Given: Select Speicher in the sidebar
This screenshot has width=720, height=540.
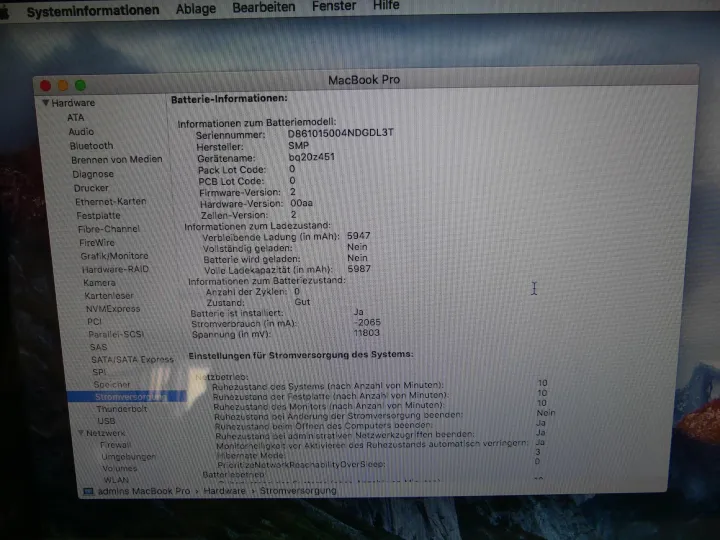Looking at the screenshot, I should [x=112, y=384].
